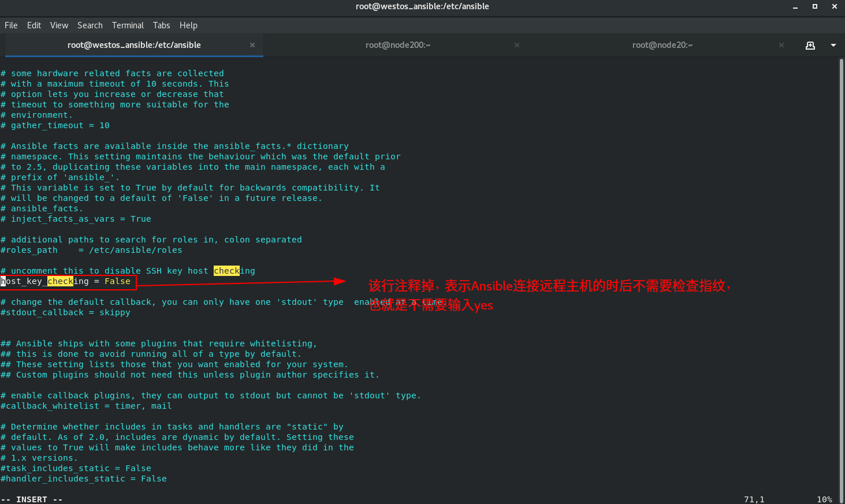Click the window title root@westos_ansible:/etc/ansible
845x504 pixels.
point(422,6)
